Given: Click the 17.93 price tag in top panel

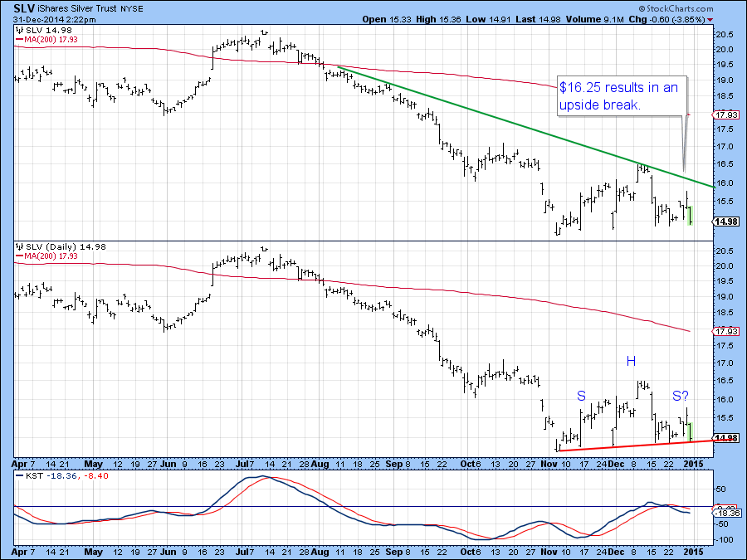Looking at the screenshot, I should coord(726,114).
